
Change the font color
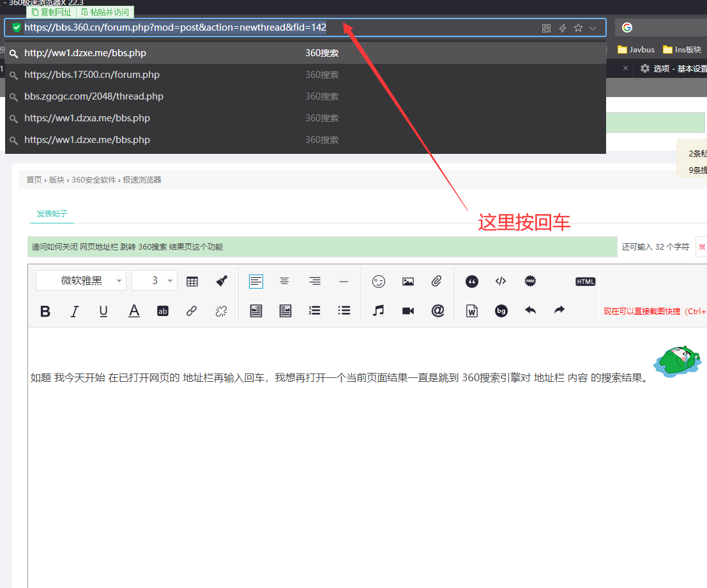point(134,311)
